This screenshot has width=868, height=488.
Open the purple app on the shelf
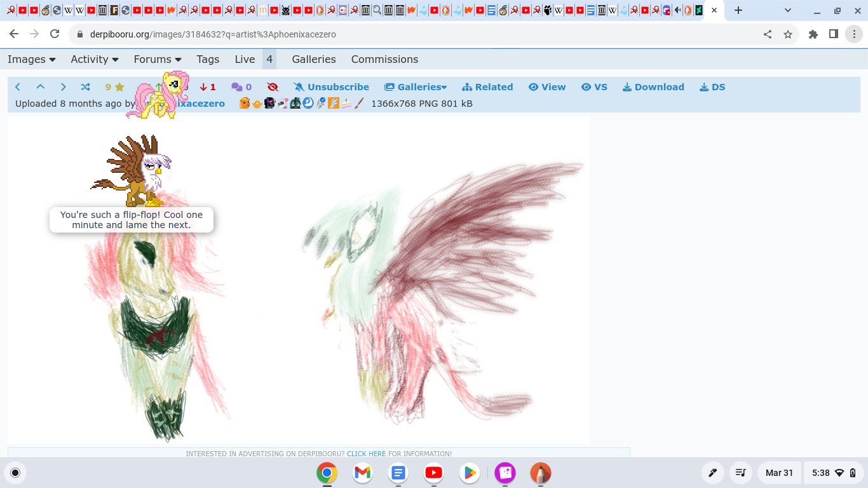tap(505, 473)
